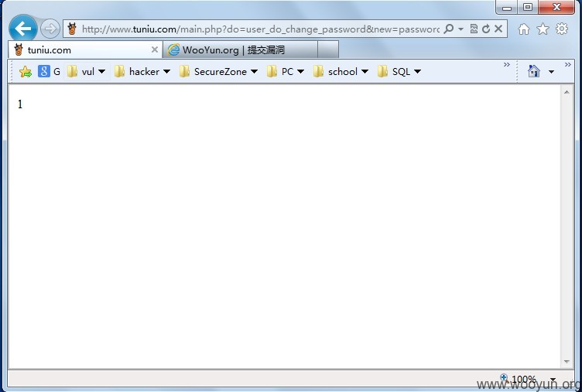
Task: Open the address bar autocomplete dropdown arrow
Action: (460, 29)
